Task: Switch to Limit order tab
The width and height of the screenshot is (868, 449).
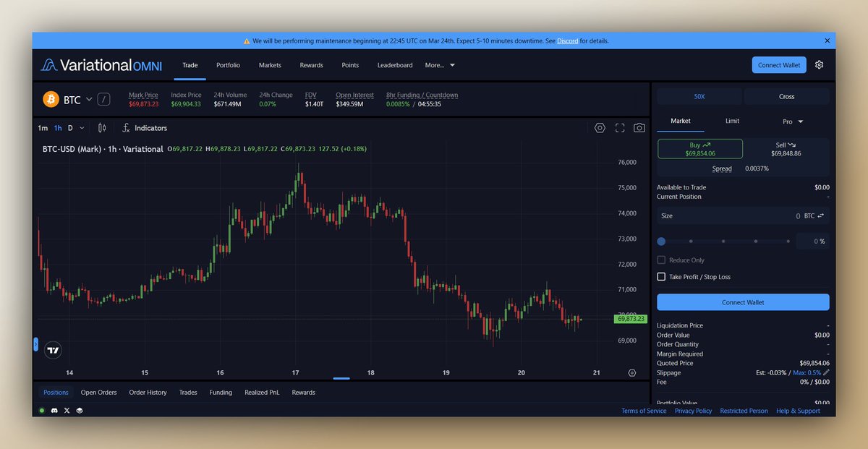Action: 732,121
